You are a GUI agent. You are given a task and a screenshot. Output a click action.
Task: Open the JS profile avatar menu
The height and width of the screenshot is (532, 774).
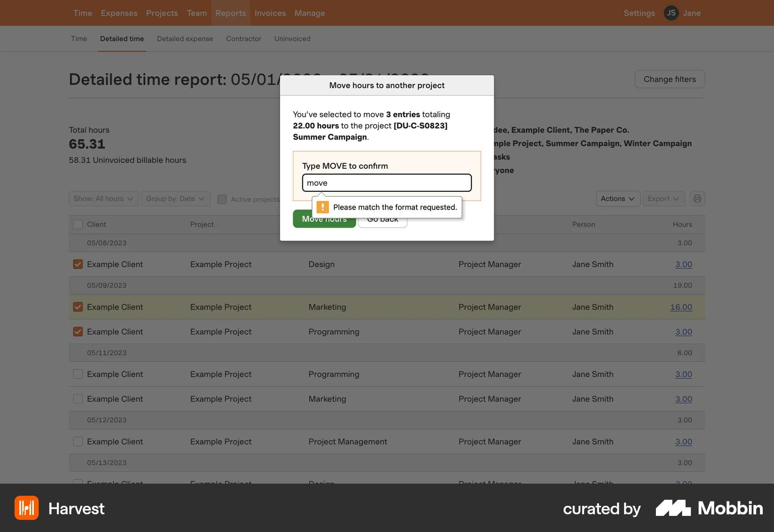coord(671,12)
